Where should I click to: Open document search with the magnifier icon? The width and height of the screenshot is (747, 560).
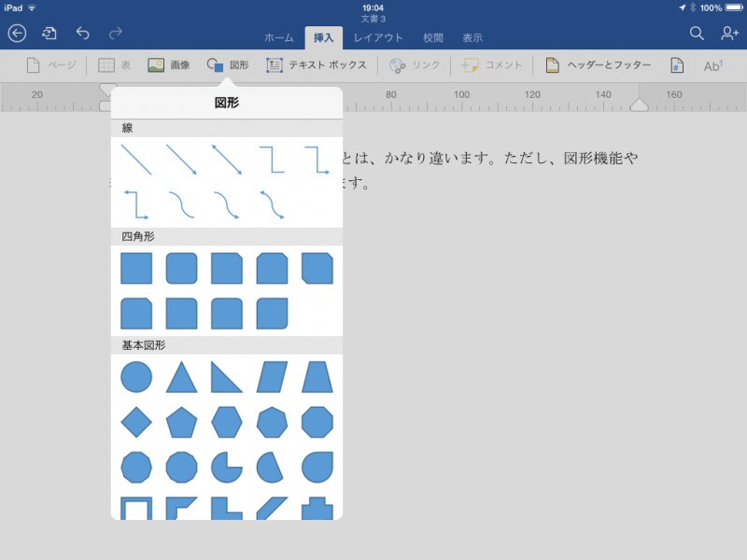[x=697, y=32]
